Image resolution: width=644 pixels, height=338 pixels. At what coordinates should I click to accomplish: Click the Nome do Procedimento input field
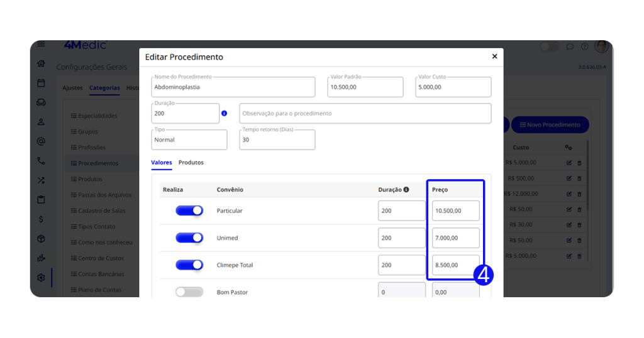point(233,87)
